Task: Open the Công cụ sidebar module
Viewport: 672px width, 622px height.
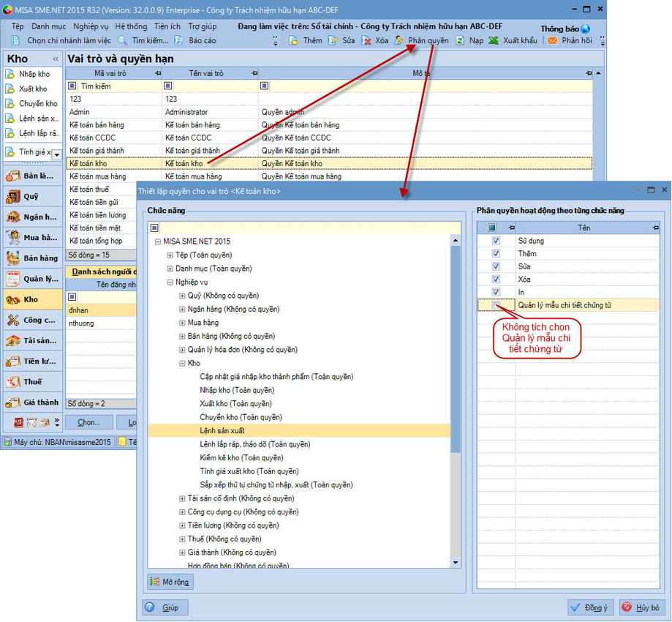Action: click(33, 320)
